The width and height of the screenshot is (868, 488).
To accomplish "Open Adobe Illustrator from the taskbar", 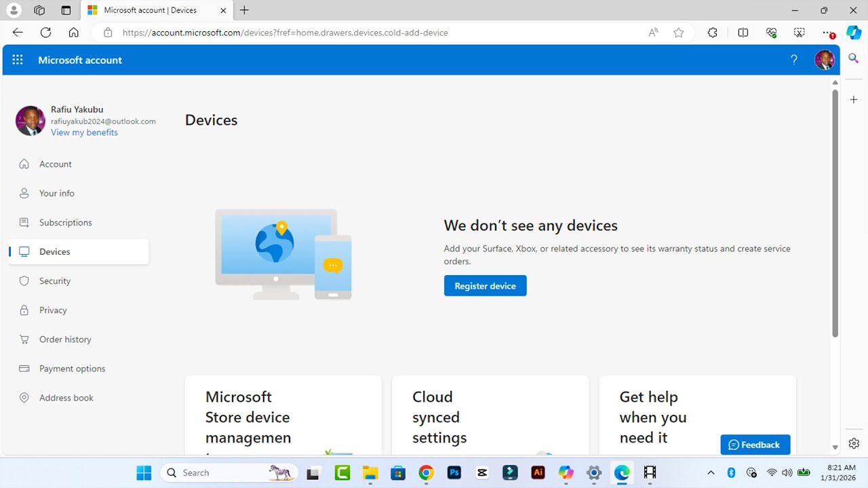I will (538, 472).
